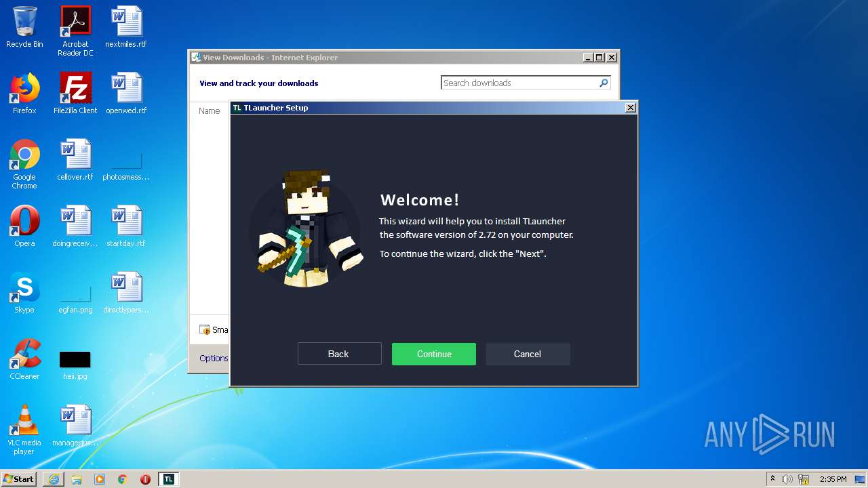This screenshot has height=488, width=868.
Task: Open the Windows Start menu
Action: tap(18, 479)
